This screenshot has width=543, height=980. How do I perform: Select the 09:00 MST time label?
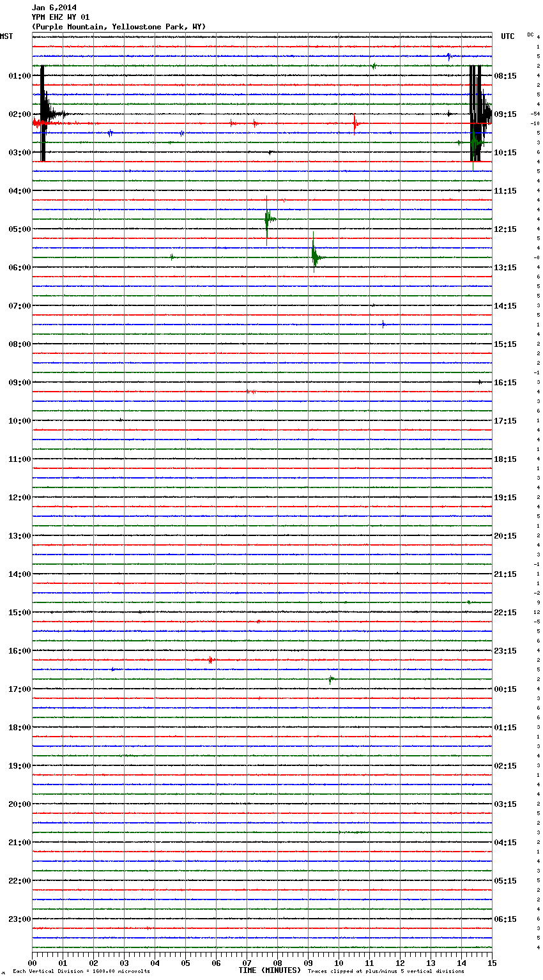click(x=20, y=383)
